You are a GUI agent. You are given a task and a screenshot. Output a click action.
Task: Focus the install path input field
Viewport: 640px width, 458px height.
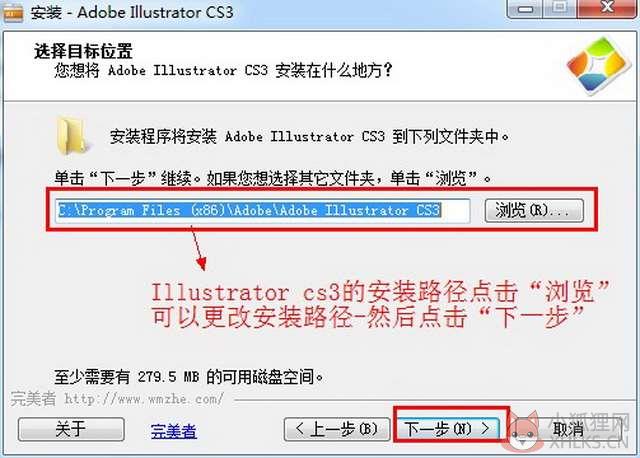coord(263,211)
